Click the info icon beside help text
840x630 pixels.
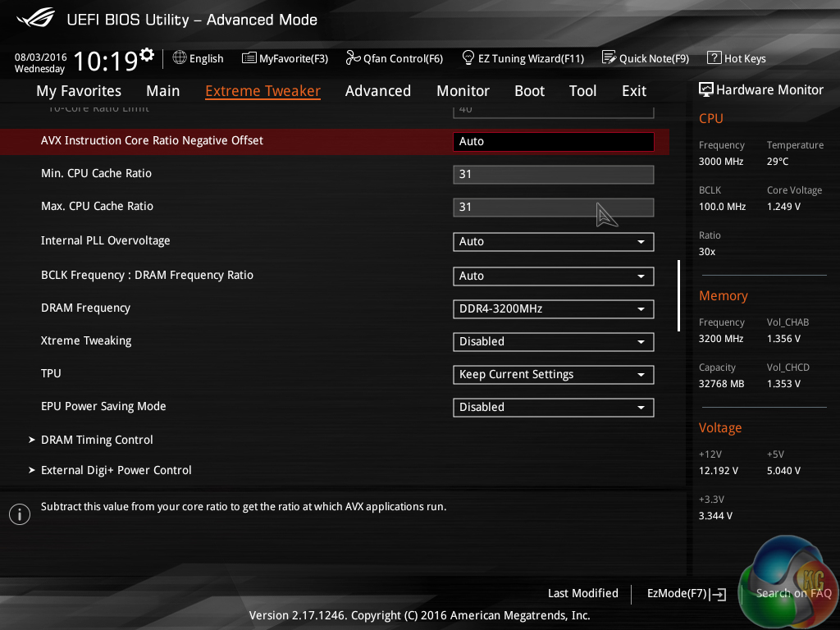20,514
